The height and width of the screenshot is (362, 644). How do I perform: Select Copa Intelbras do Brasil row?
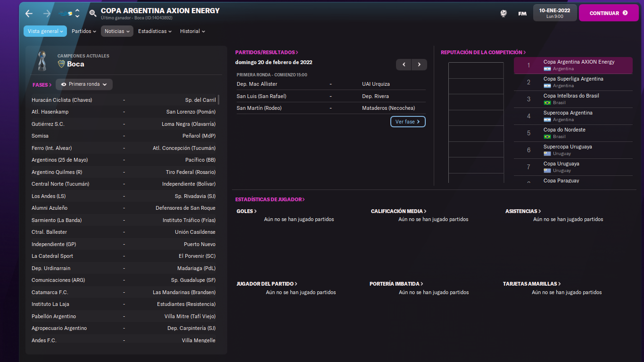573,99
